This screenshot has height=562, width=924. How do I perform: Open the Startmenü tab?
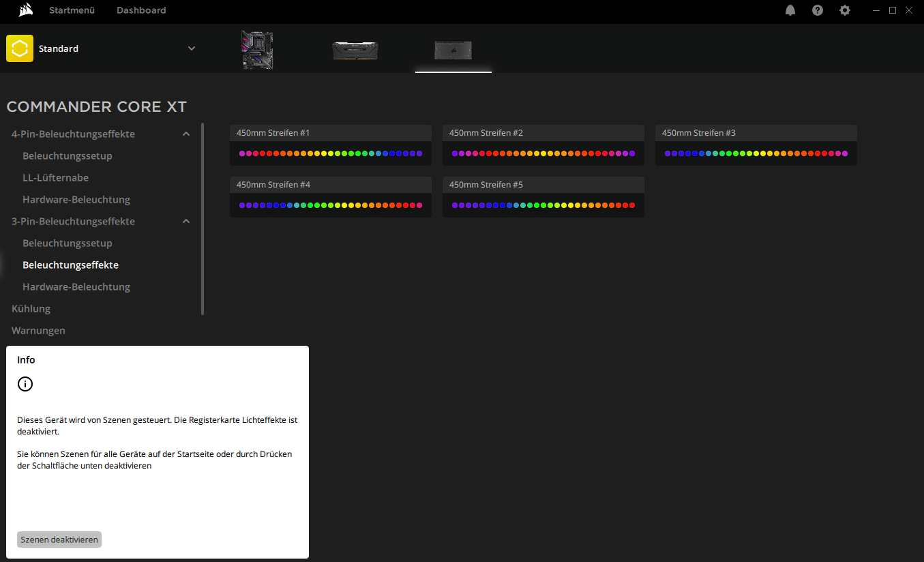[x=72, y=10]
